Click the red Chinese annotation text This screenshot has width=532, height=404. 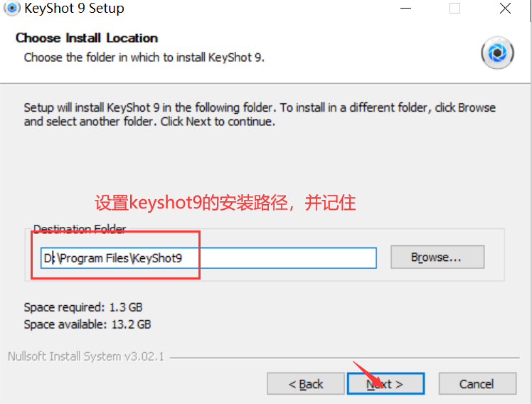point(225,203)
